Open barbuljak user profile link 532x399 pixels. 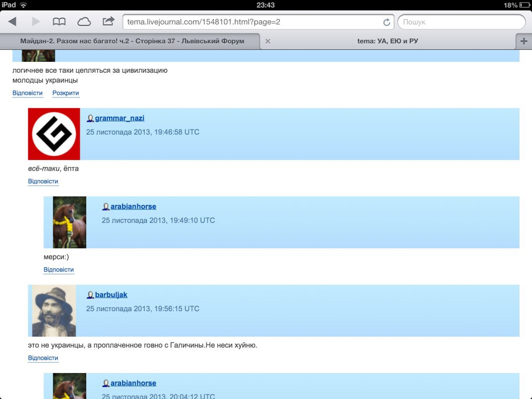pyautogui.click(x=111, y=295)
